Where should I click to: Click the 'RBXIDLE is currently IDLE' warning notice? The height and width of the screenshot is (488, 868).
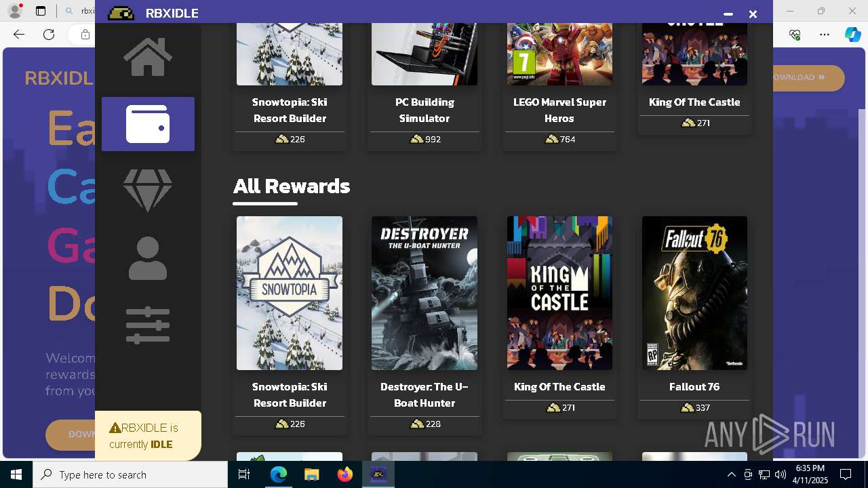(x=148, y=436)
